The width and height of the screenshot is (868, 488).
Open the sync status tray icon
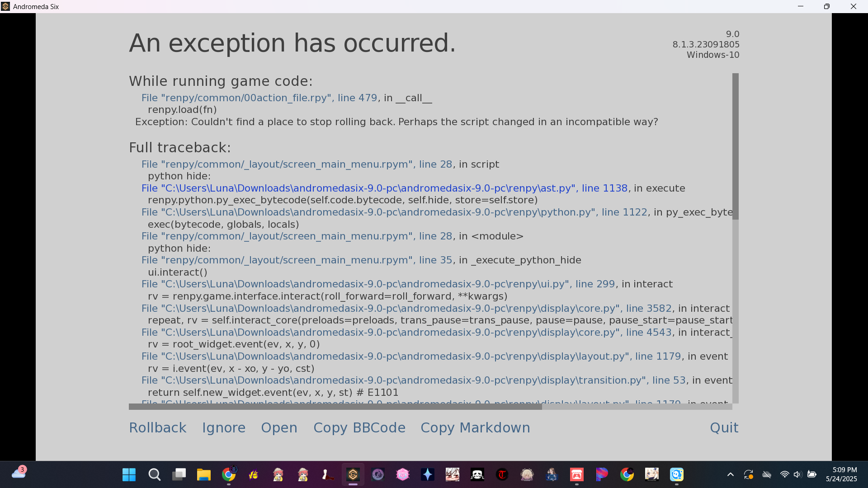pos(749,474)
